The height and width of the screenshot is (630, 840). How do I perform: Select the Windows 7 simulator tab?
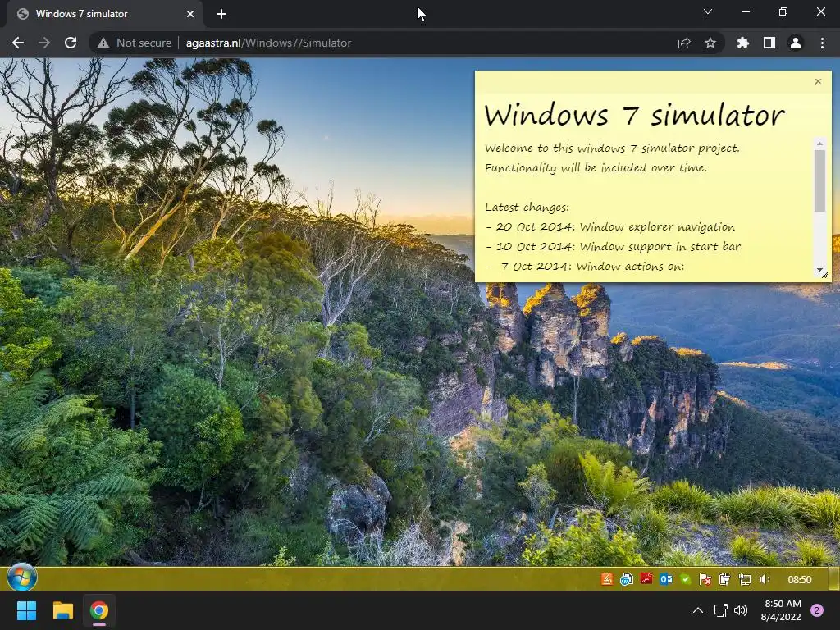click(x=105, y=15)
